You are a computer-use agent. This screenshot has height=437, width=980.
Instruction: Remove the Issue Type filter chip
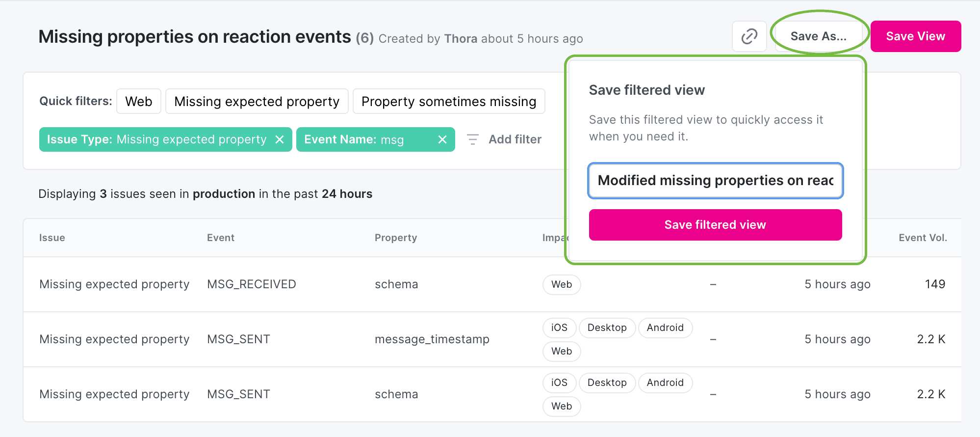coord(279,139)
